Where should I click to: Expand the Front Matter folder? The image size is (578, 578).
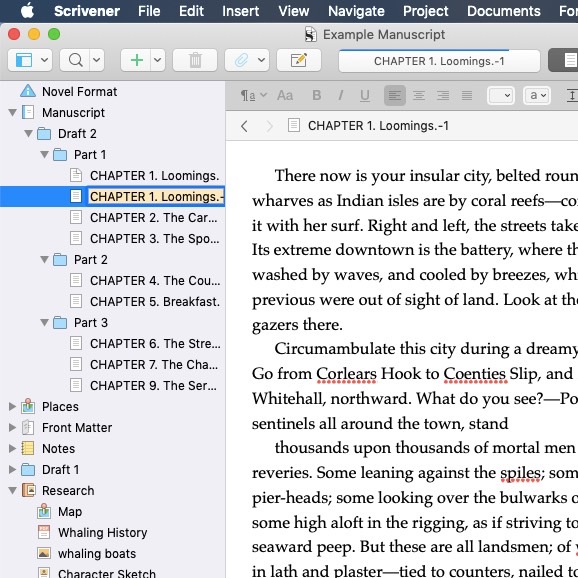pyautogui.click(x=13, y=427)
